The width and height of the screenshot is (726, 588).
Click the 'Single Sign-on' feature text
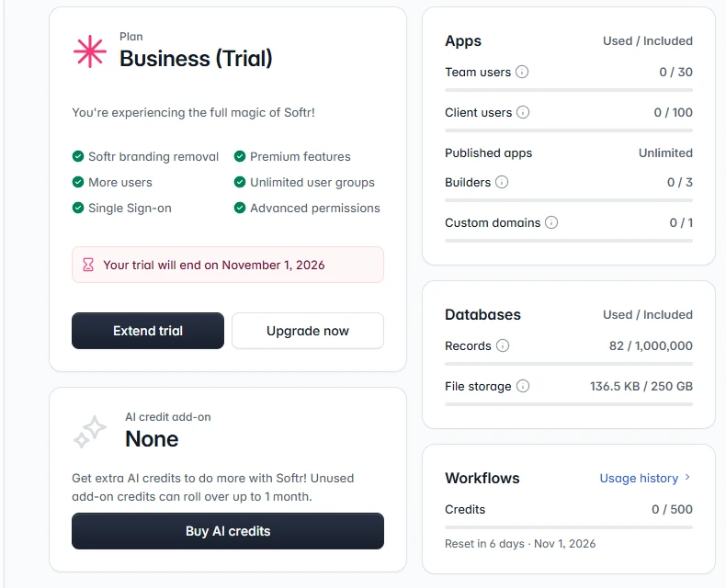click(x=130, y=209)
